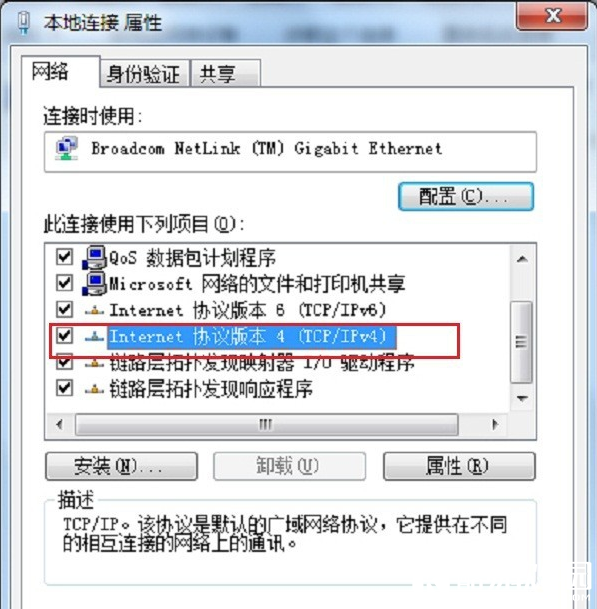The image size is (597, 609).
Task: Click the 配置(C)... button
Action: point(466,197)
